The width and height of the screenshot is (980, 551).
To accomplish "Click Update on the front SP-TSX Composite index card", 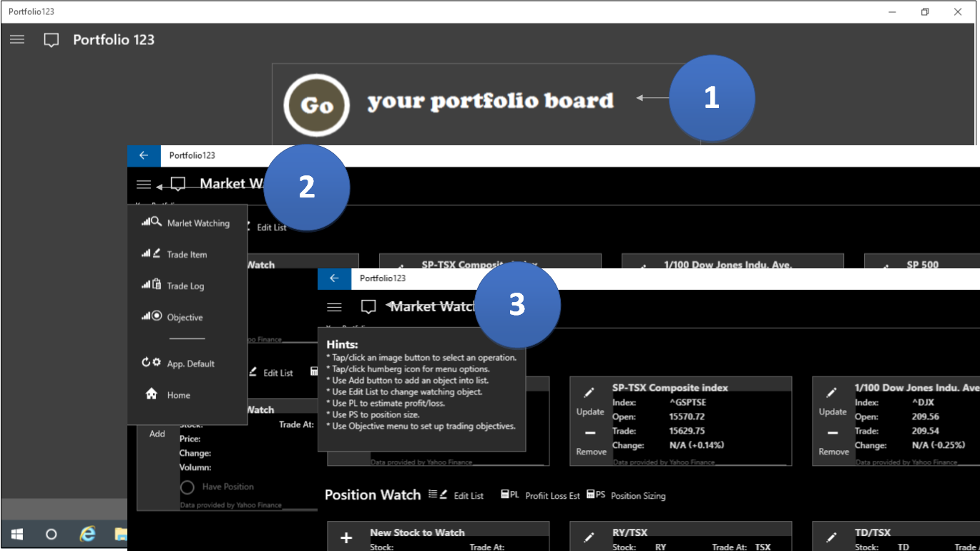I will [590, 403].
